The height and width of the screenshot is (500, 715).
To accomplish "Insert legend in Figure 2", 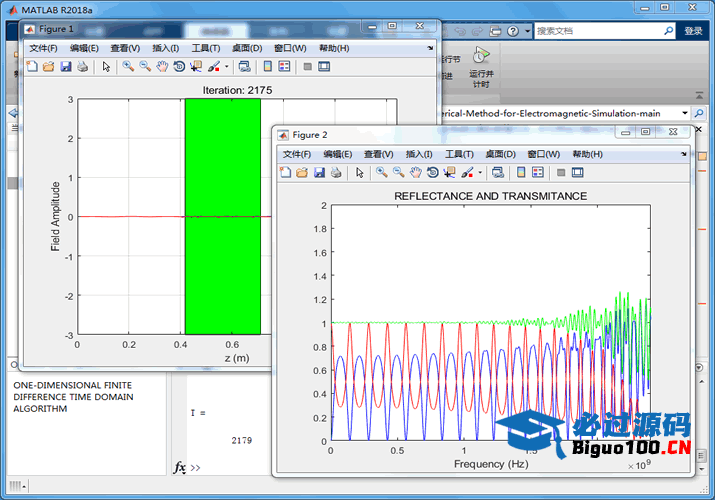I will click(x=538, y=172).
